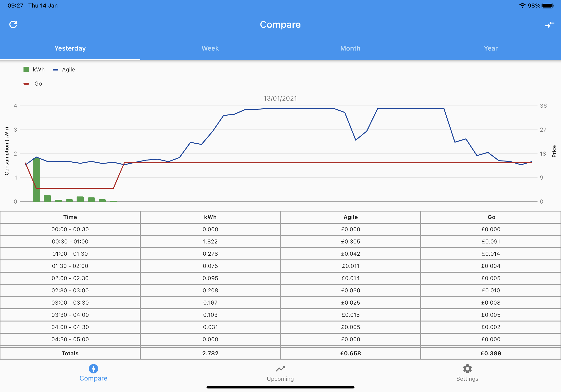The image size is (561, 392).
Task: Tap the 0.031 kWh cell
Action: click(x=210, y=327)
